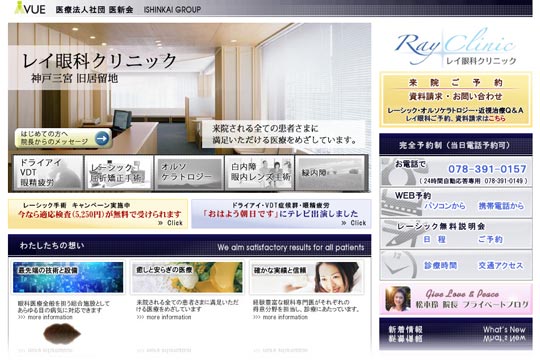Viewport: 540px width, 360px height.
Task: Click the わたしたちの想い section header
Action: [x=189, y=246]
